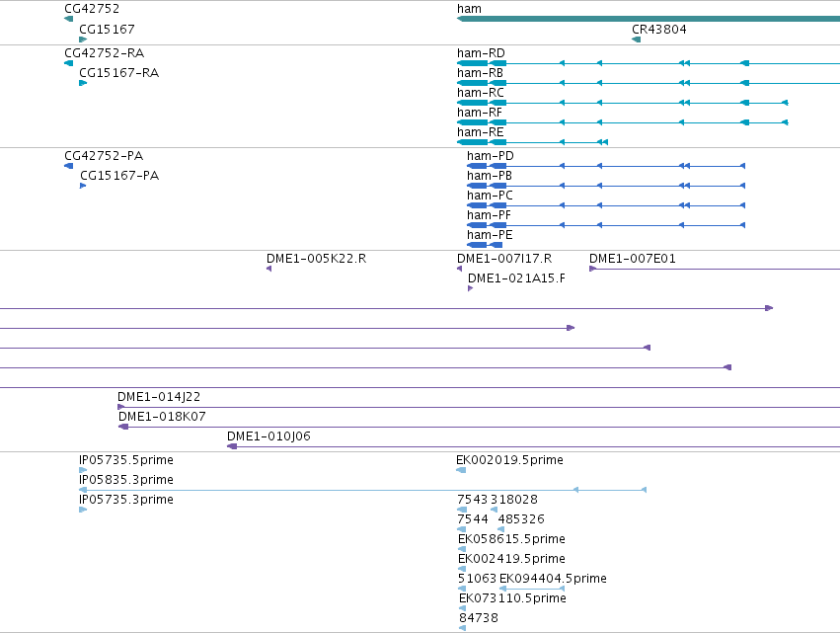
Task: Click the ham-PF protein label
Action: [x=489, y=215]
